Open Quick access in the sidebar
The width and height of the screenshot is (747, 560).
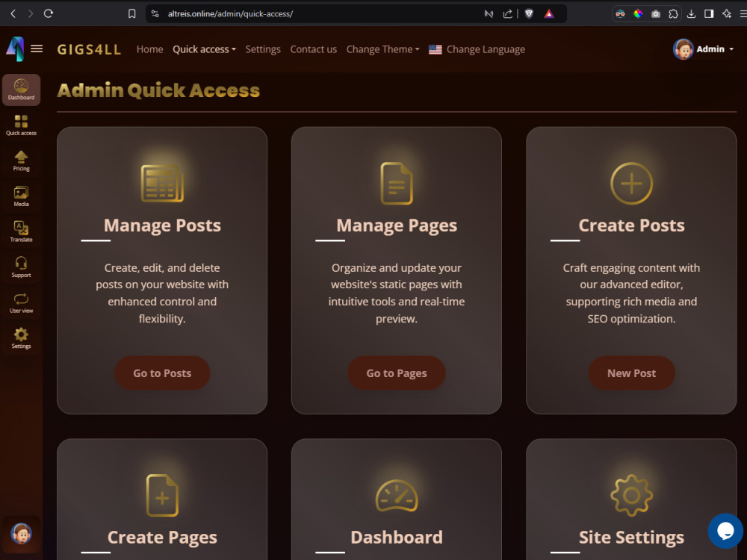[x=21, y=125]
